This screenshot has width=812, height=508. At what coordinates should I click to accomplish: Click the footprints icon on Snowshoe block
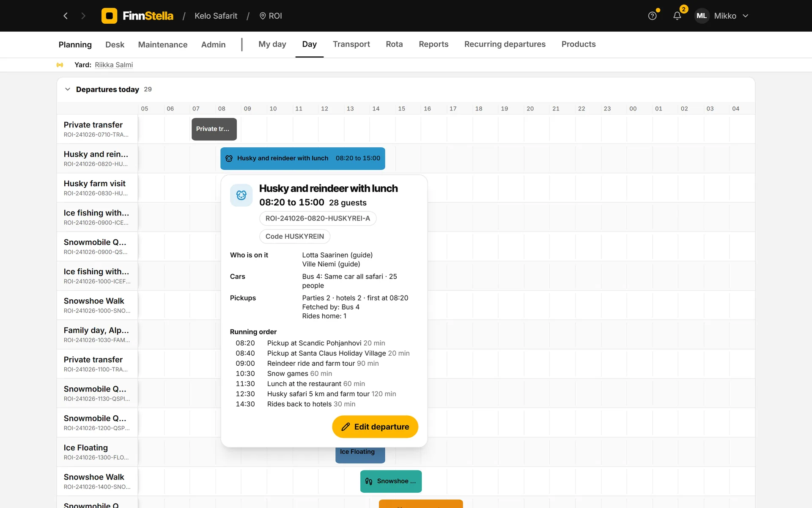coord(369,481)
